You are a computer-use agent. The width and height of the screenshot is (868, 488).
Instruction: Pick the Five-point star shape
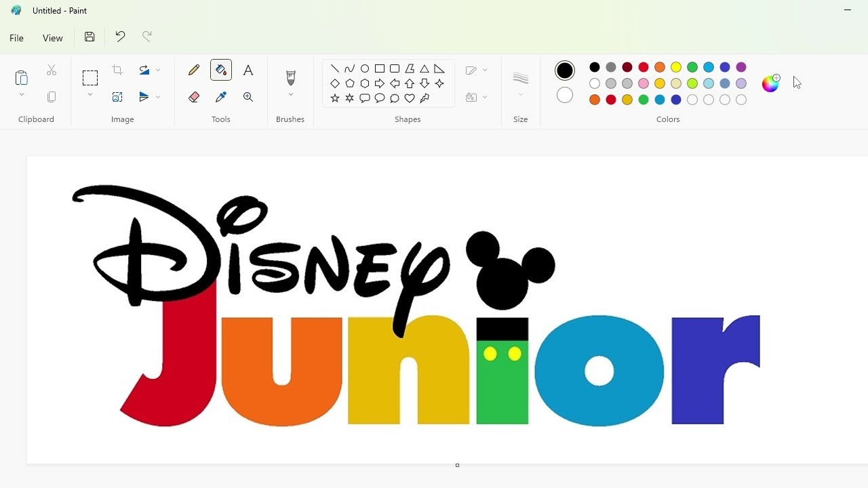[335, 98]
